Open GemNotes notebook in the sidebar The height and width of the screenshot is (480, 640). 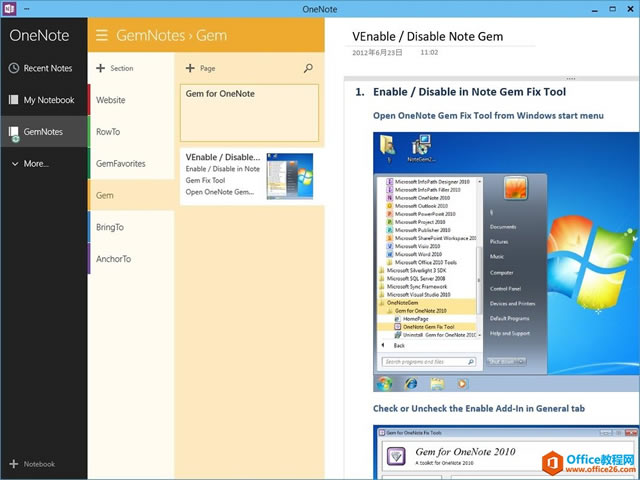[44, 132]
